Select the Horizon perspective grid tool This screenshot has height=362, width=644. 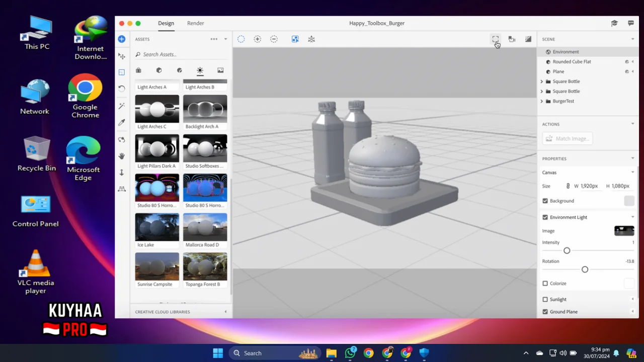(122, 189)
